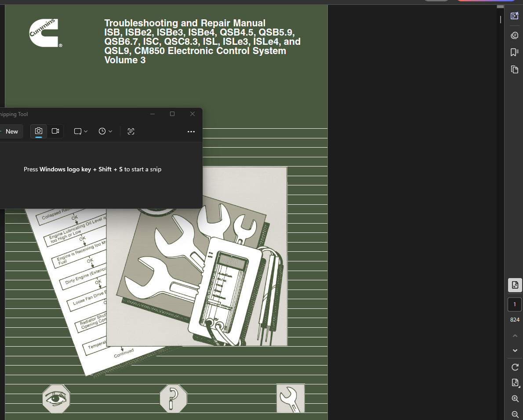The height and width of the screenshot is (420, 523).
Task: Open the bookmarks panel icon
Action: click(515, 52)
